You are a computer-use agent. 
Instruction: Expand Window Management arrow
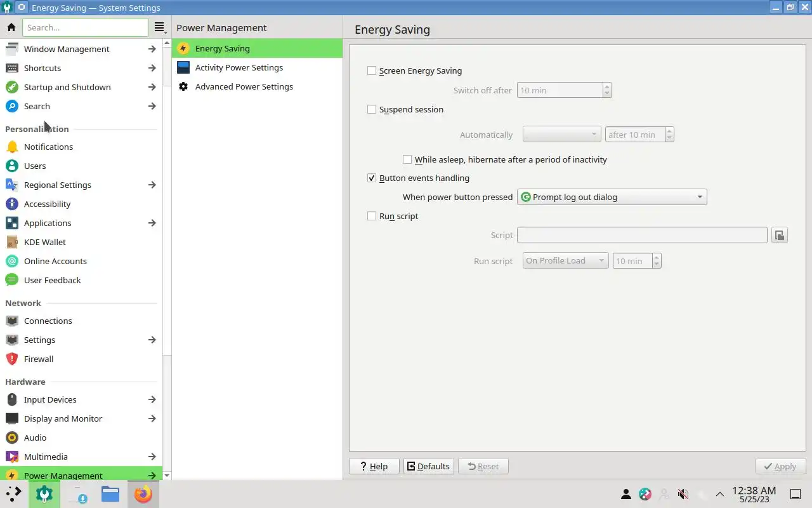pyautogui.click(x=152, y=49)
